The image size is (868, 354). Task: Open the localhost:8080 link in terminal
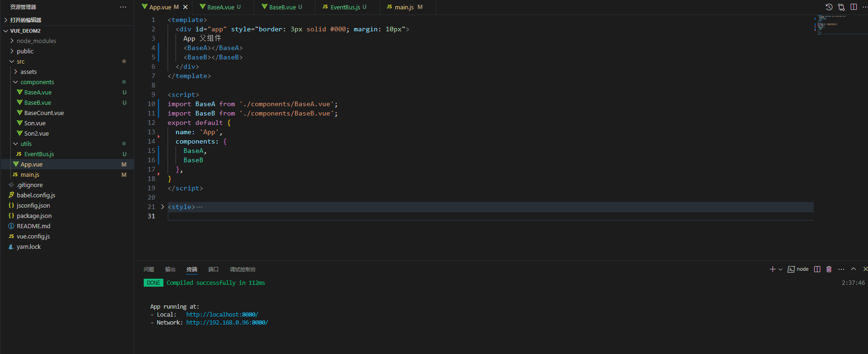coord(222,315)
